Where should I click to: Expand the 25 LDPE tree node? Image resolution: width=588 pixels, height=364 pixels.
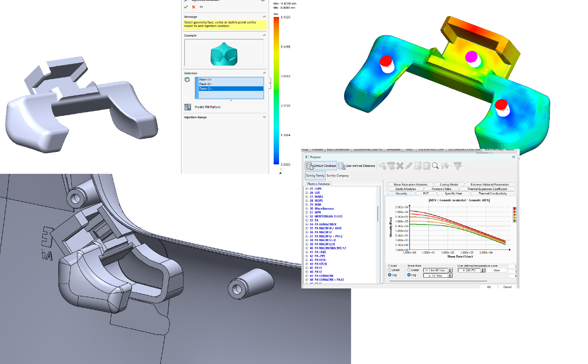pyautogui.click(x=307, y=189)
